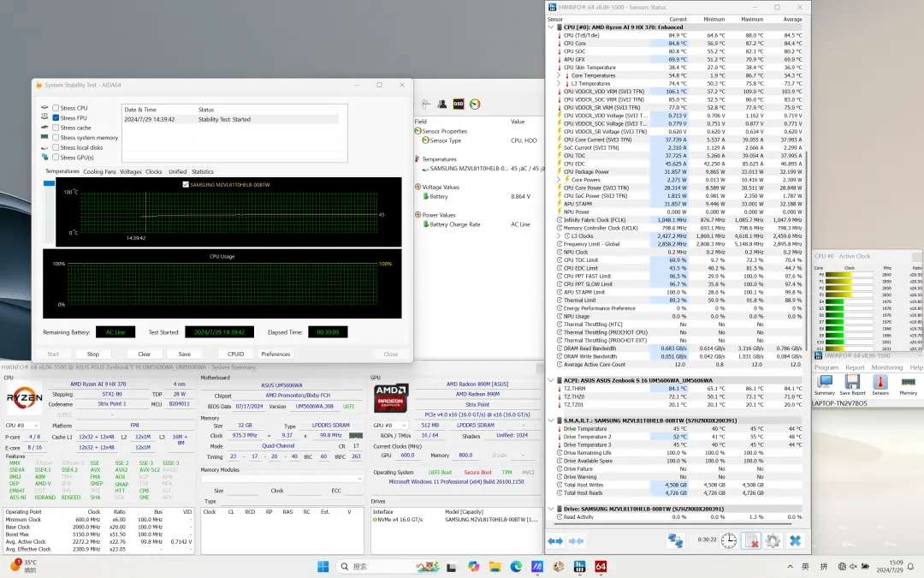Viewport: 924px width, 578px height.
Task: Click the OSD icon in AIDA64 toolbar
Action: click(x=459, y=104)
